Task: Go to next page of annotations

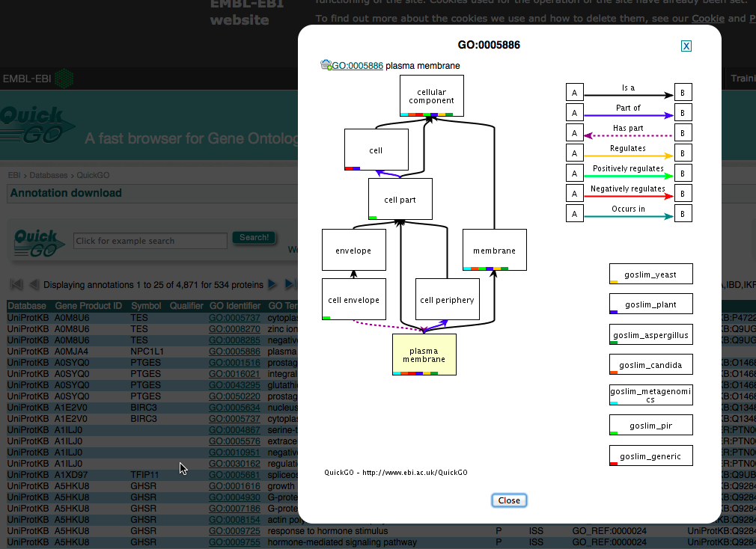Action: coord(272,284)
